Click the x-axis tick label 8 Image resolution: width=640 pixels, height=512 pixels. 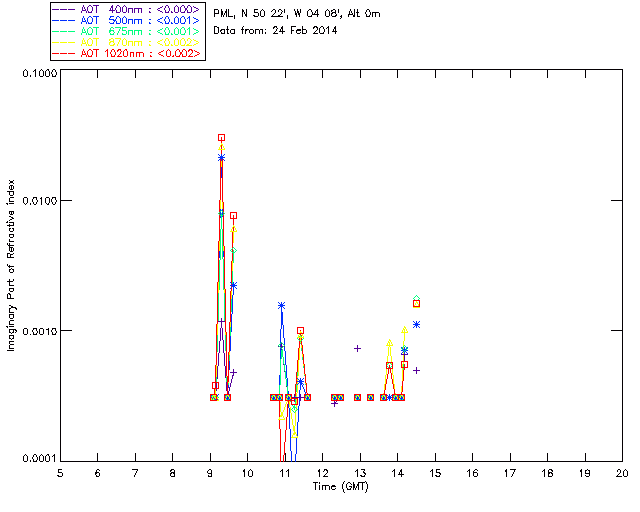click(x=172, y=473)
